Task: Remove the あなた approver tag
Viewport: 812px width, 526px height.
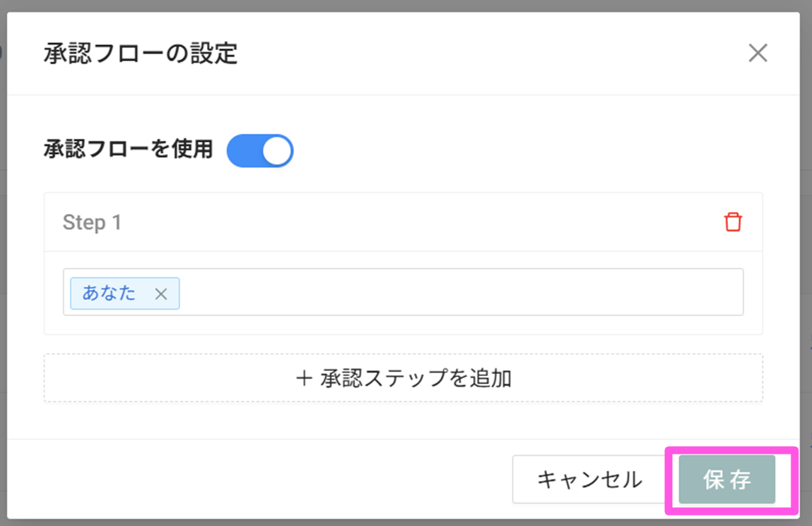Action: tap(161, 294)
